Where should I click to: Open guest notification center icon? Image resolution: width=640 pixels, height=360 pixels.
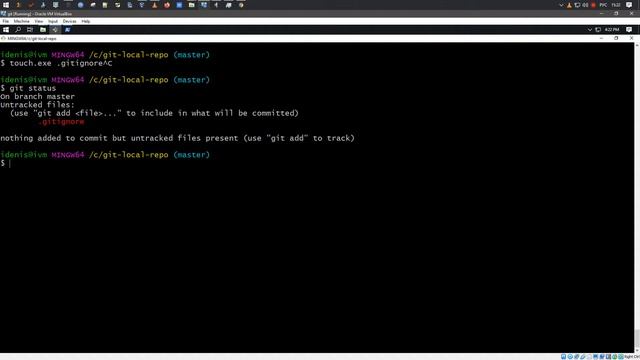[629, 30]
